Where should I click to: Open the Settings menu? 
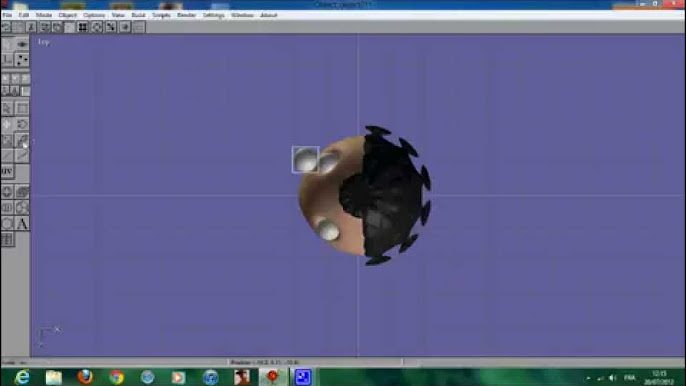(x=214, y=15)
